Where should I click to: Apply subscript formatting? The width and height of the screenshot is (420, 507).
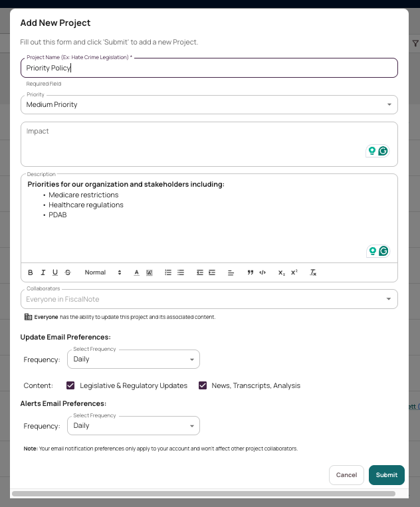(x=282, y=272)
